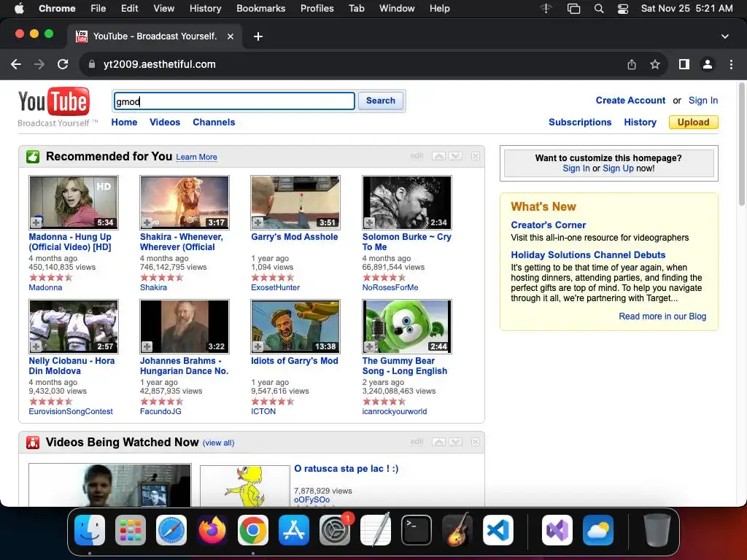This screenshot has width=747, height=560.
Task: Open Visual Studio Code from dock
Action: pyautogui.click(x=498, y=530)
